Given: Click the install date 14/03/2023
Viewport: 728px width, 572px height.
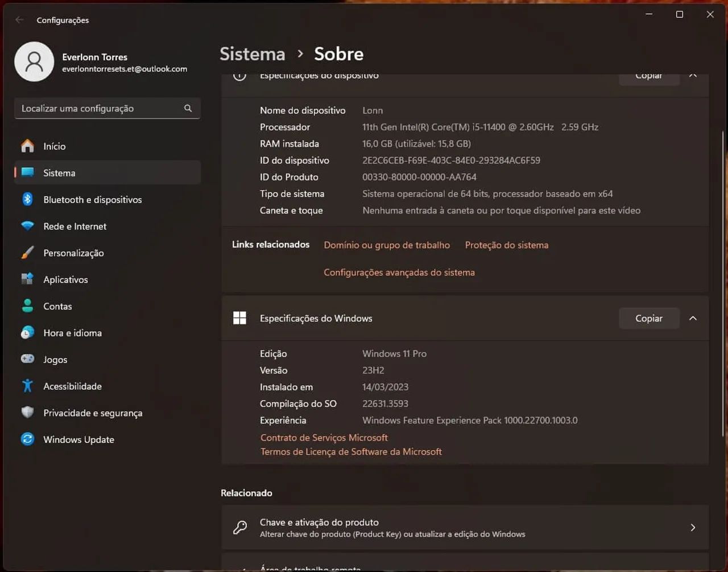Looking at the screenshot, I should click(x=385, y=387).
